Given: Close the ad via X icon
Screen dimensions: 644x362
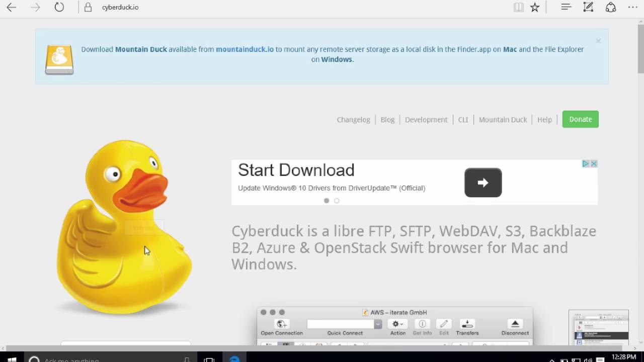Looking at the screenshot, I should click(x=594, y=164).
